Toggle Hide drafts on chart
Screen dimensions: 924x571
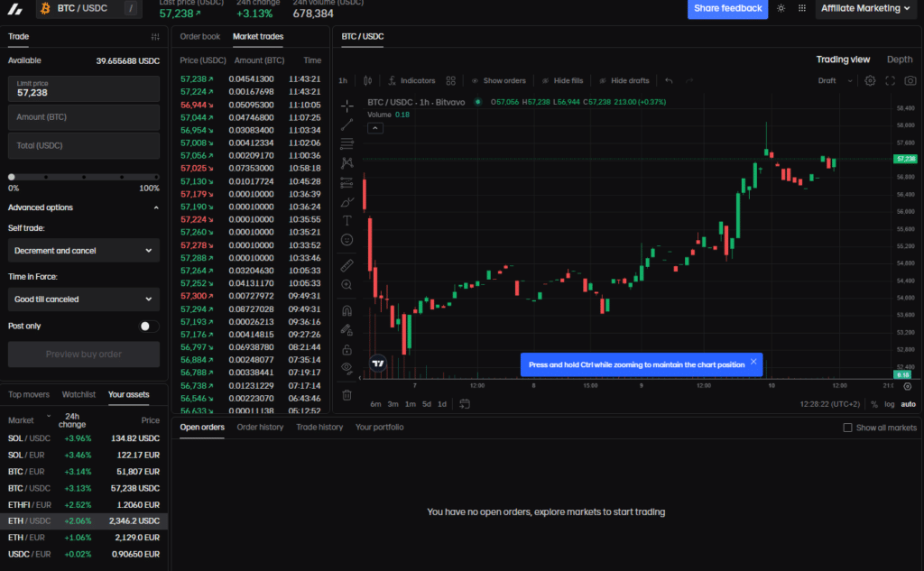coord(624,80)
